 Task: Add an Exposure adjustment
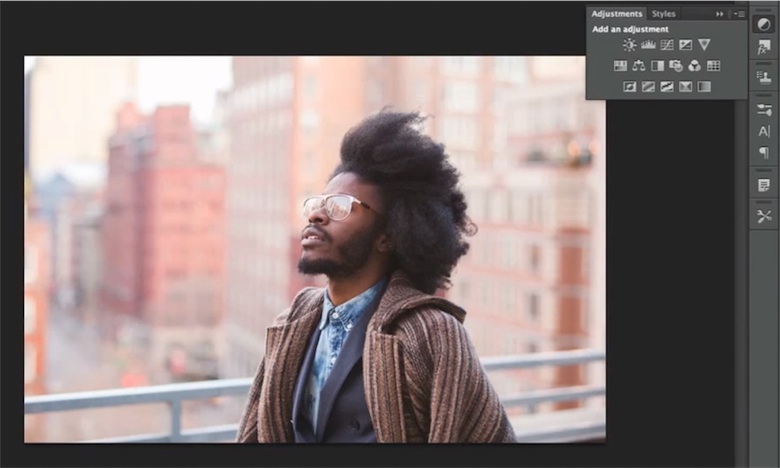685,45
